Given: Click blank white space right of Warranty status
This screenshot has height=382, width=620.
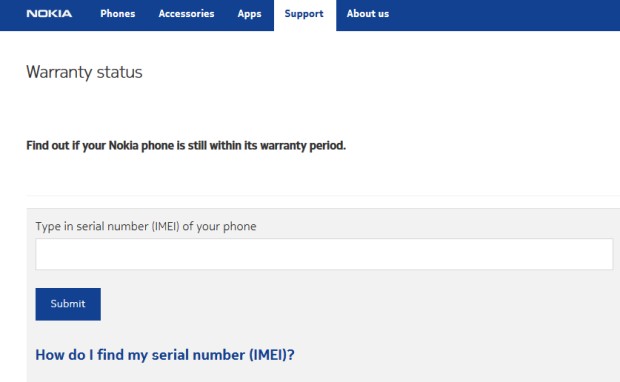Looking at the screenshot, I should click(356, 72).
